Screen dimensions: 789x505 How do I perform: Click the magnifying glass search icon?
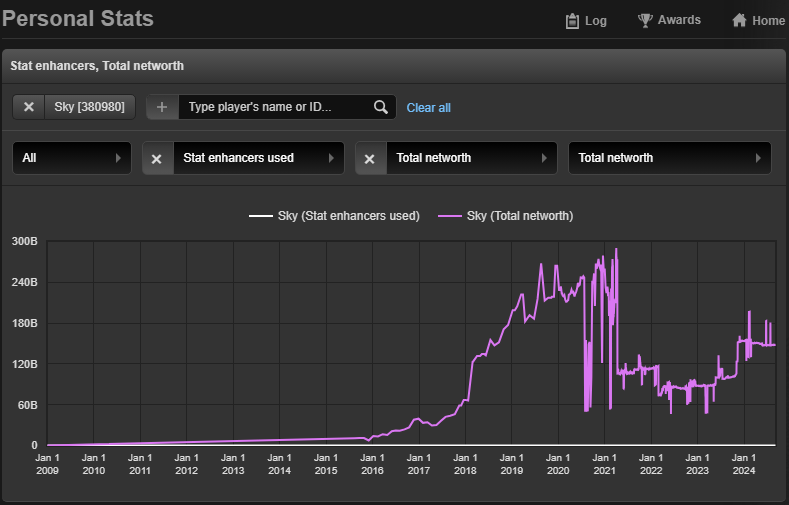(x=380, y=107)
